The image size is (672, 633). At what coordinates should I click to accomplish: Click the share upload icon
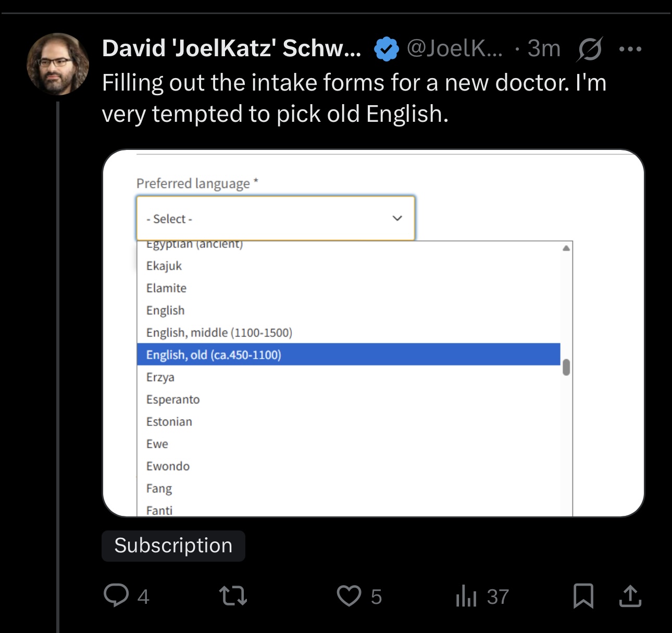630,596
